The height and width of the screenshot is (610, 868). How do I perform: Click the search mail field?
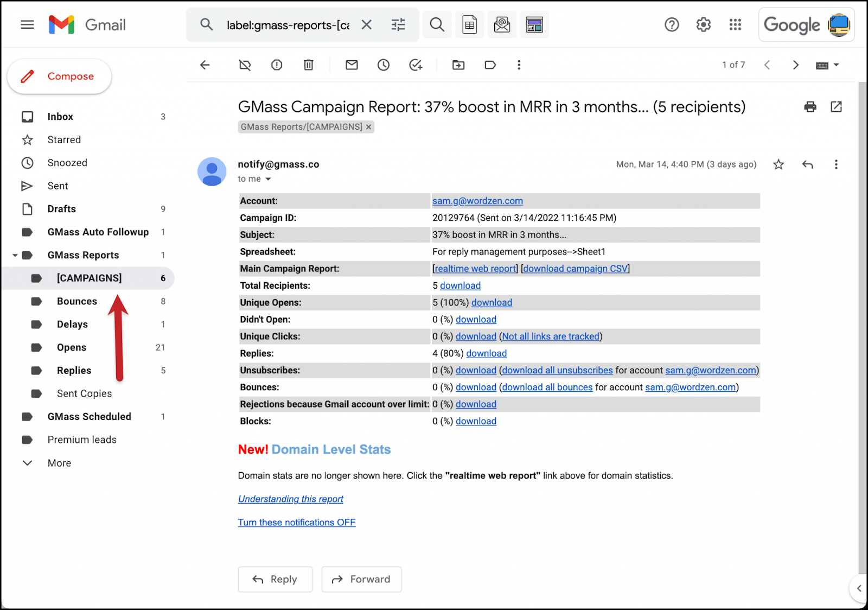point(288,25)
